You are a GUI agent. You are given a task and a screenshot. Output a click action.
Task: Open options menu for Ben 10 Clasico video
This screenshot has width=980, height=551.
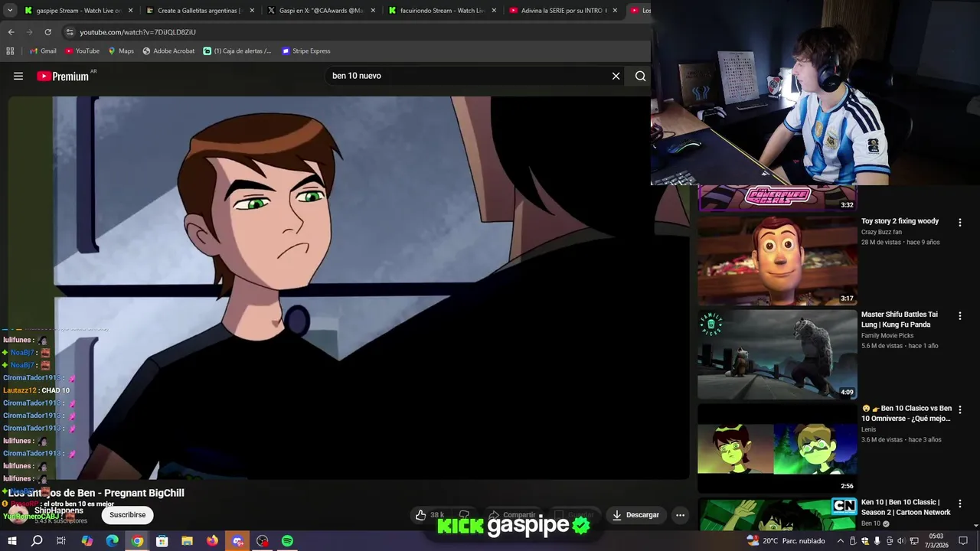point(960,409)
